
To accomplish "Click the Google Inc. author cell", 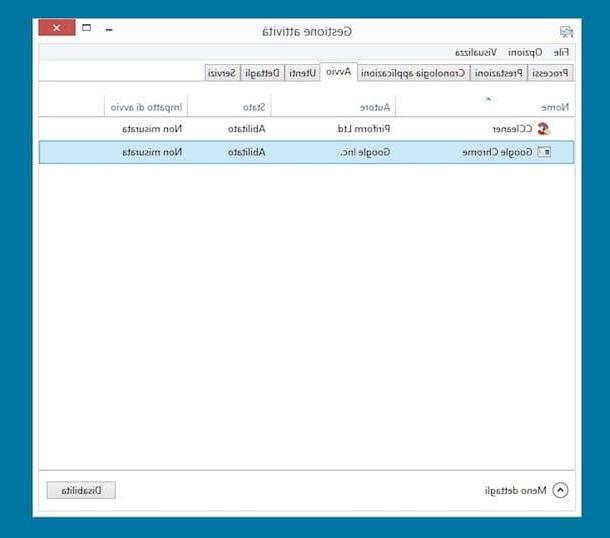I will click(365, 152).
